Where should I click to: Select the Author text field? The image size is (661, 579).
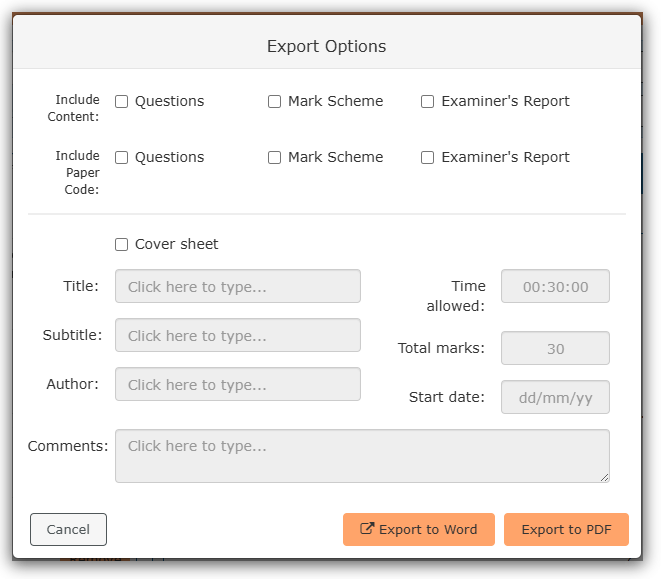(x=238, y=384)
